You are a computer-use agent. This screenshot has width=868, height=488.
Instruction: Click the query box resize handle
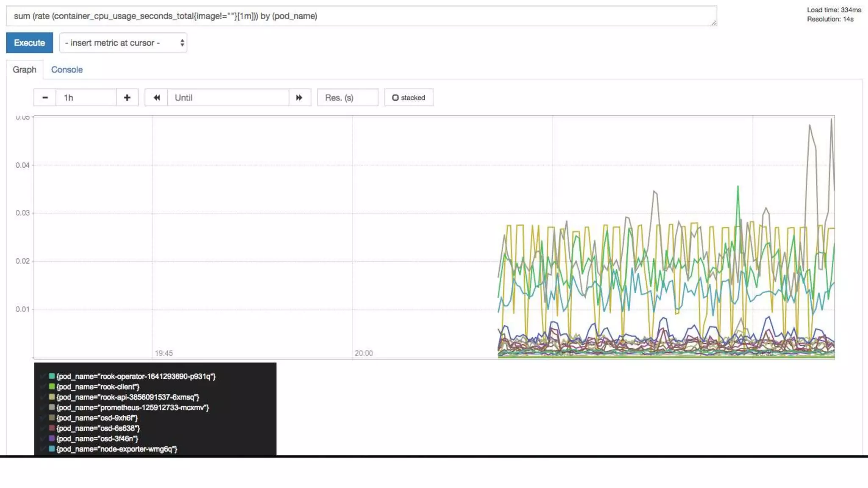[x=714, y=23]
